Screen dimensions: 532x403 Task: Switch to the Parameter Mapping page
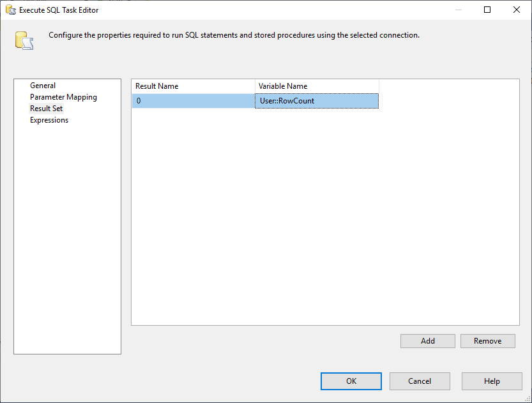63,97
